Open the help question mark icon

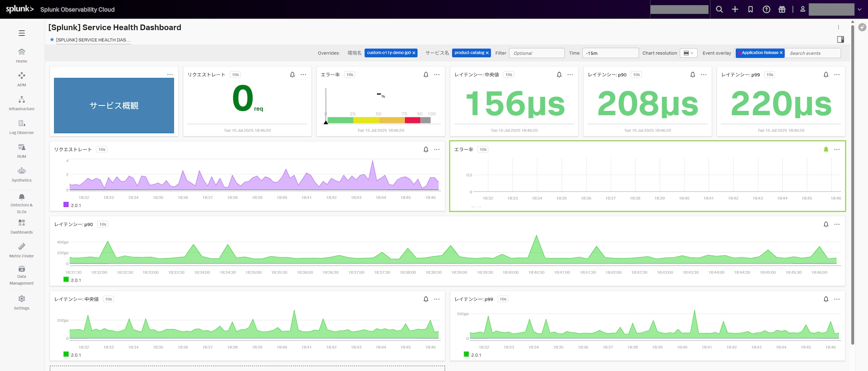point(766,9)
